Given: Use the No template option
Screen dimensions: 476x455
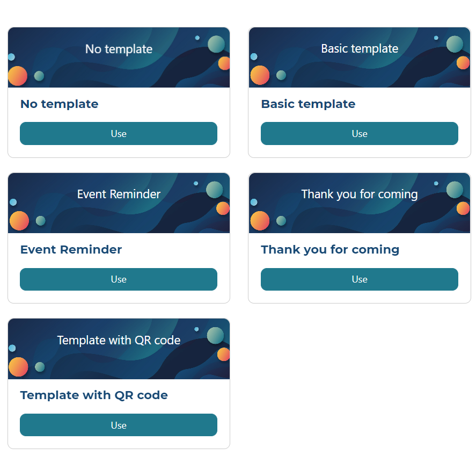Looking at the screenshot, I should (x=119, y=134).
